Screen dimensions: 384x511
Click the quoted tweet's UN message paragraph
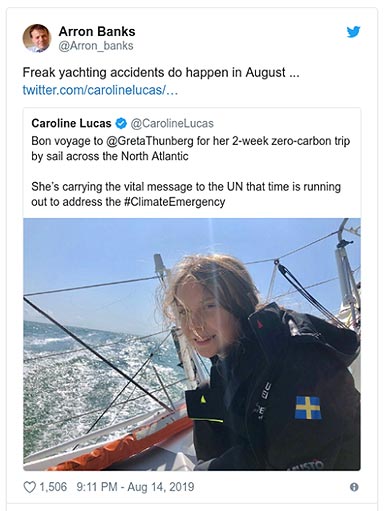(x=186, y=194)
